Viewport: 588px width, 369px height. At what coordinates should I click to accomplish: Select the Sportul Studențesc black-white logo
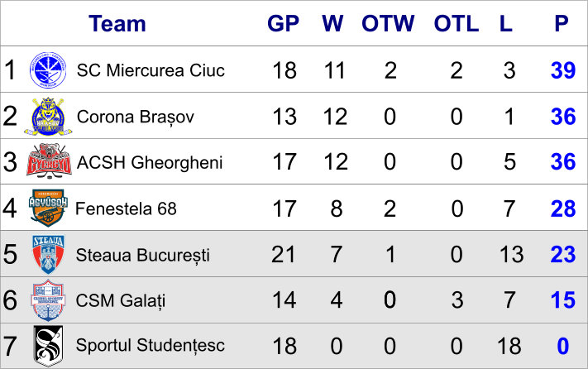[x=48, y=345]
